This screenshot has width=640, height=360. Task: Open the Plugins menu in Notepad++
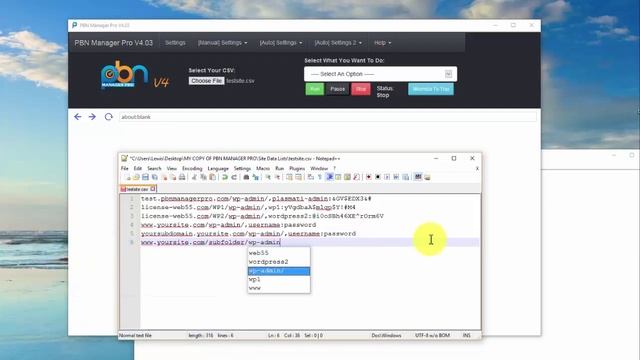pos(297,168)
